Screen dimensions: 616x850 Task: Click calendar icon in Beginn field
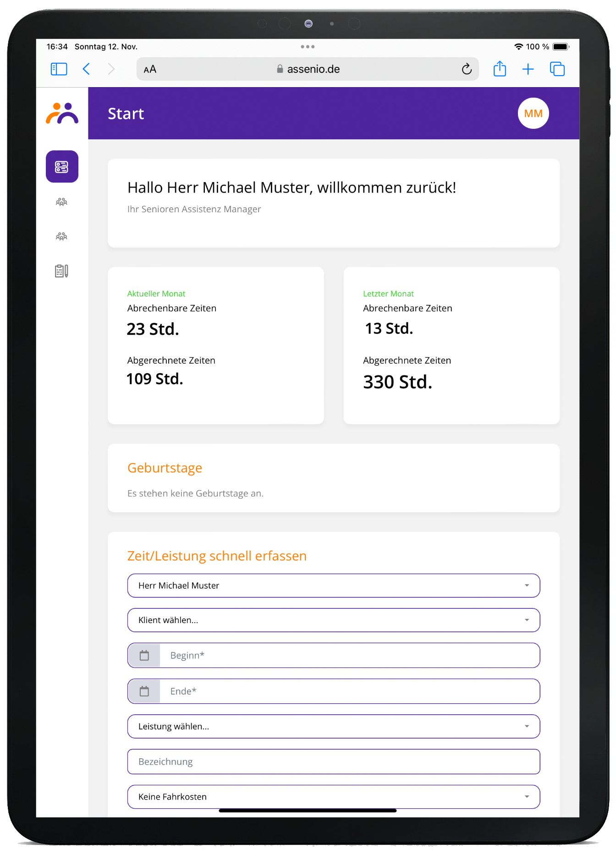coord(144,656)
